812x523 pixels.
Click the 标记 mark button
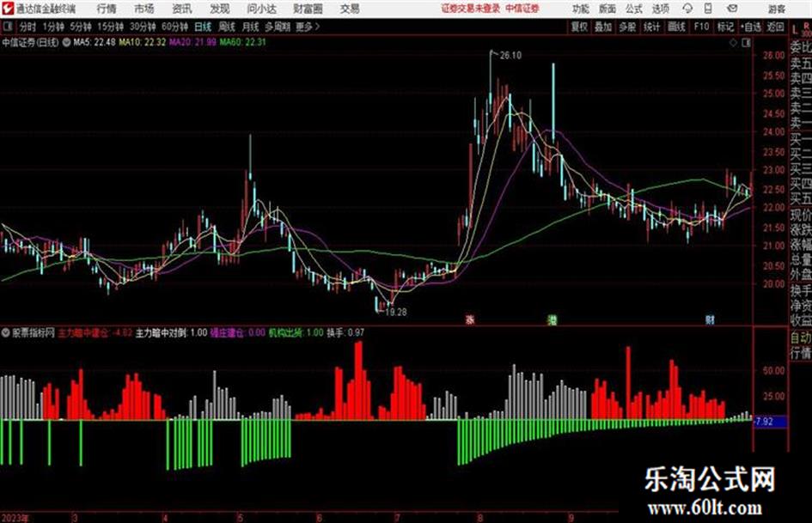pyautogui.click(x=725, y=27)
